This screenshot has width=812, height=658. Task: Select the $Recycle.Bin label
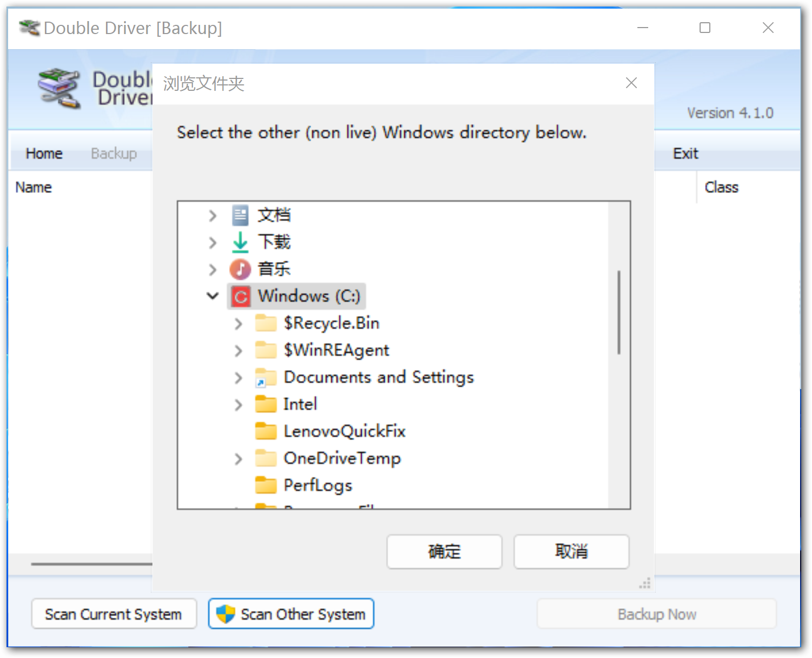tap(331, 323)
